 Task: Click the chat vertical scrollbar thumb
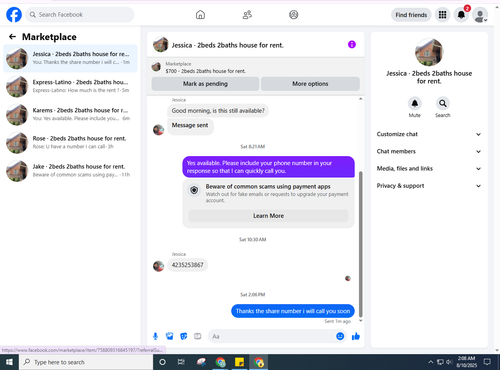[361, 243]
